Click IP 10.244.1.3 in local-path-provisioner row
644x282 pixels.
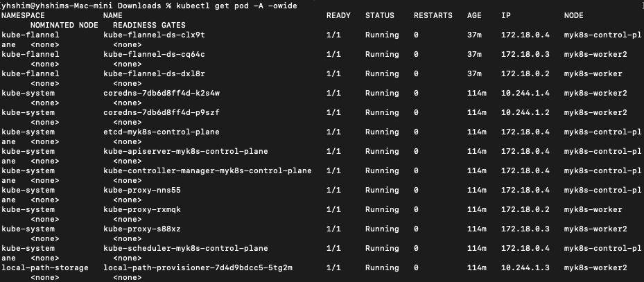tap(525, 267)
